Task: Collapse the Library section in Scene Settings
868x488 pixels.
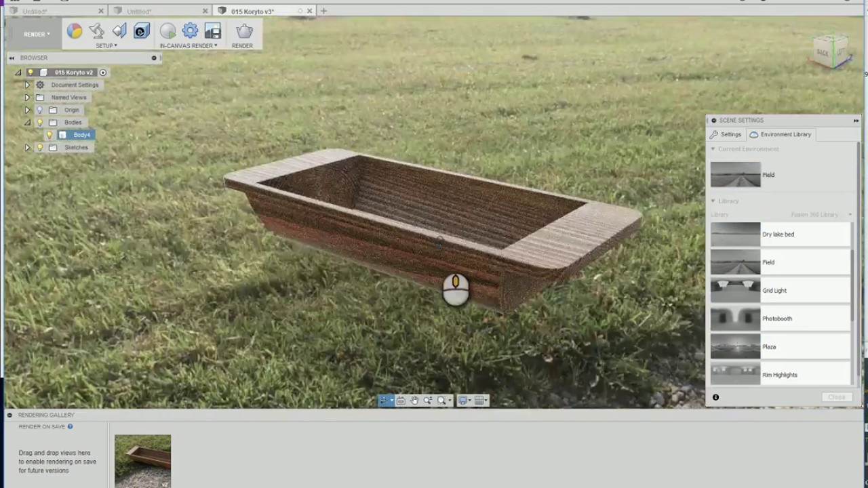Action: (713, 201)
